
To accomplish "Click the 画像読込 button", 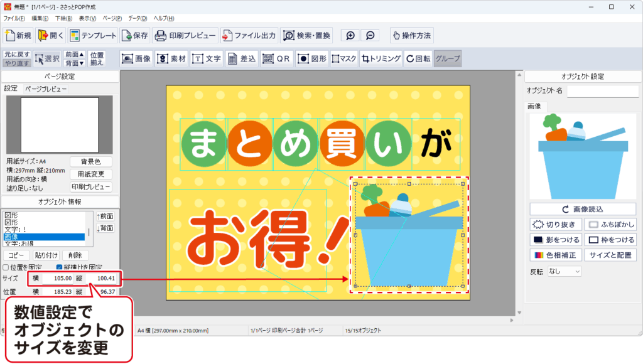I will pyautogui.click(x=583, y=209).
